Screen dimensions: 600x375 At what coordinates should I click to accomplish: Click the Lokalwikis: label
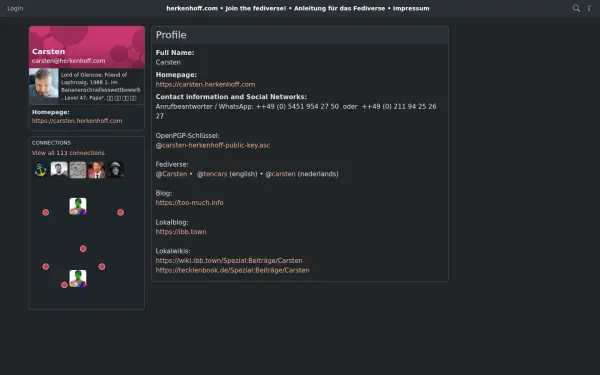point(173,251)
